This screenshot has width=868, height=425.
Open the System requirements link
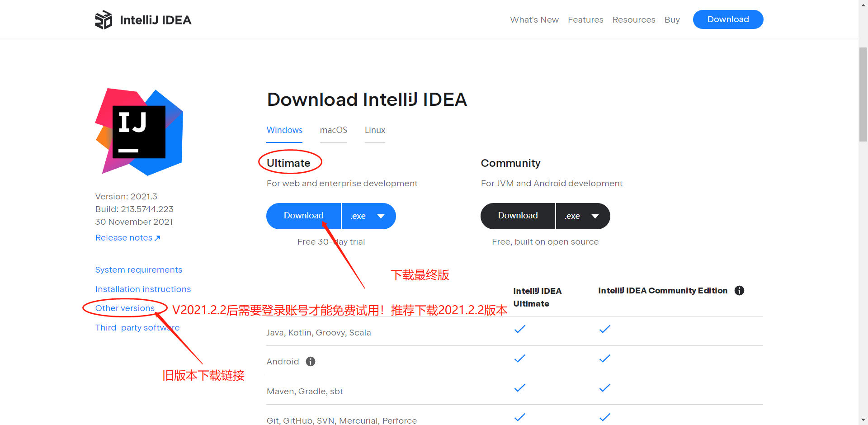(x=138, y=269)
